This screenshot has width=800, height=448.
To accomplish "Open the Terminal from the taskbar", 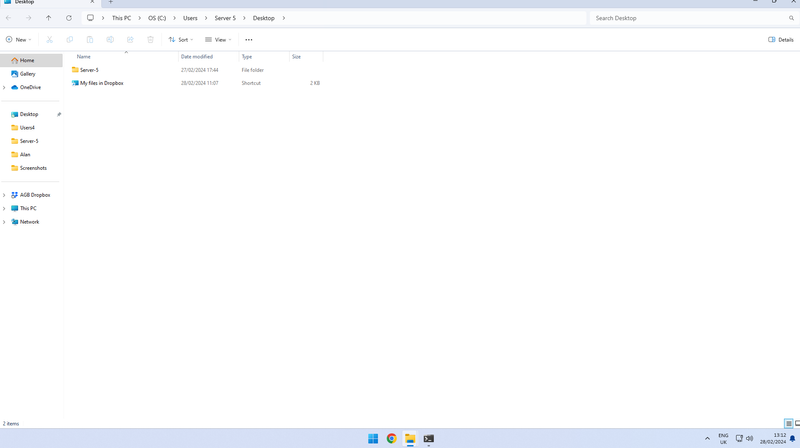I will coord(429,438).
